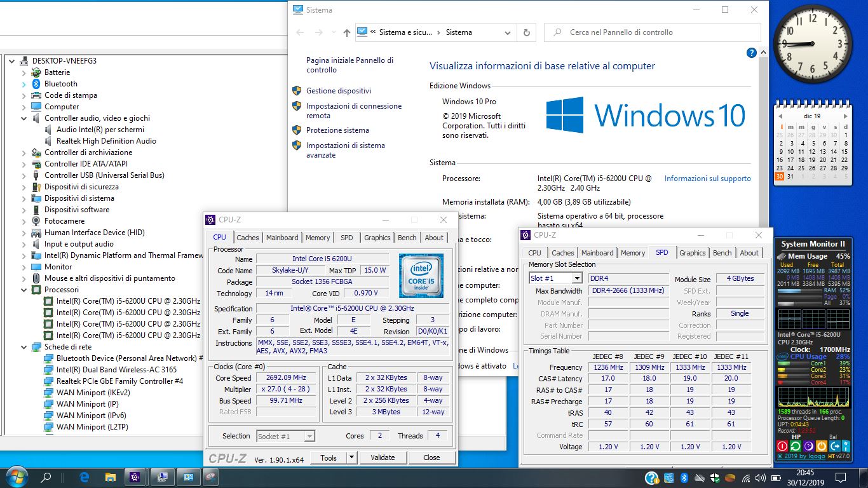Launch Microsoft Edge from taskbar
Viewport: 868px width, 488px height.
(x=84, y=477)
